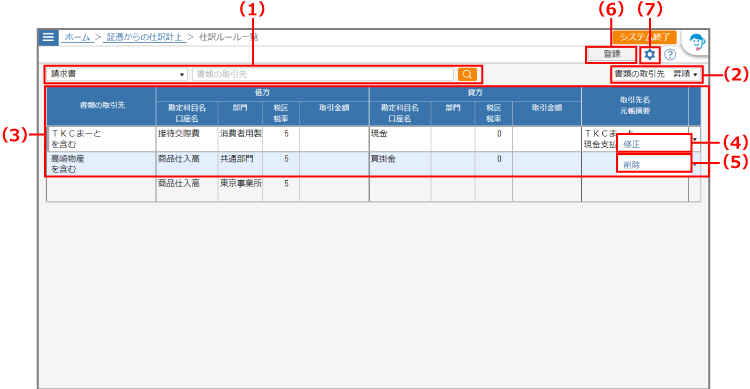Open the 書類の取引先 昇順 sort dropdown
Screen dimensions: 750x389
tap(656, 74)
